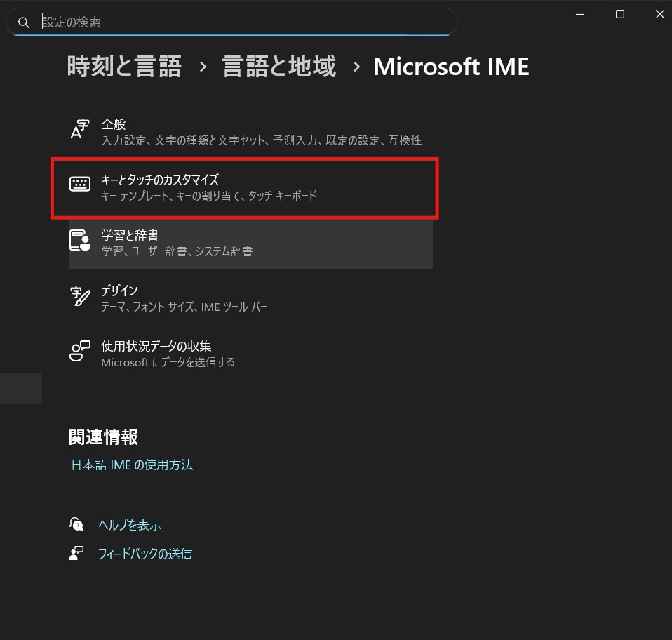This screenshot has width=672, height=640.
Task: Click the フィードバックの送信 link
Action: [x=145, y=554]
